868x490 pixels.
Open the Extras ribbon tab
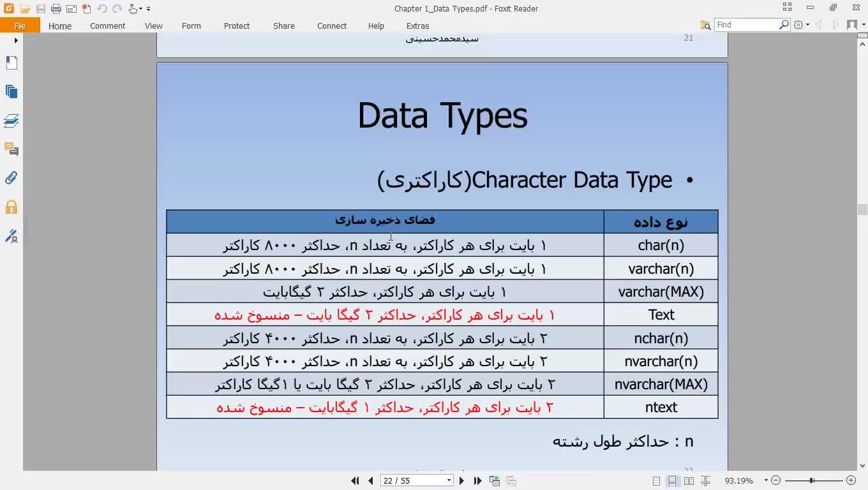pyautogui.click(x=417, y=26)
